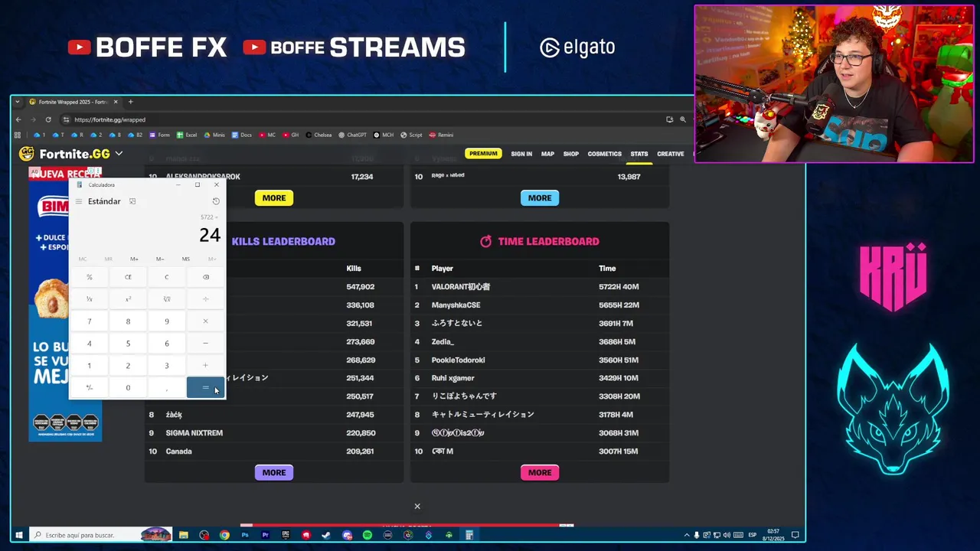This screenshot has width=980, height=551.
Task: Click the square root key
Action: point(167,299)
